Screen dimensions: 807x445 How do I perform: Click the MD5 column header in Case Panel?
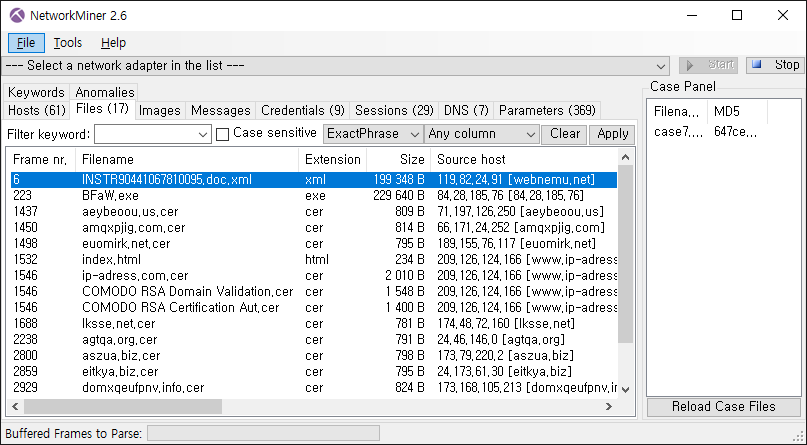737,112
